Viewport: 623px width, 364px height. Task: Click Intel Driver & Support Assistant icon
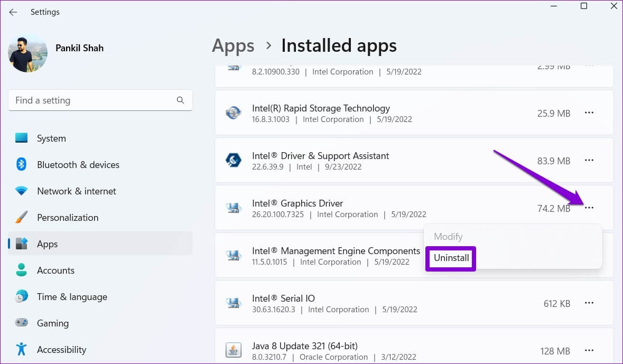(x=233, y=160)
